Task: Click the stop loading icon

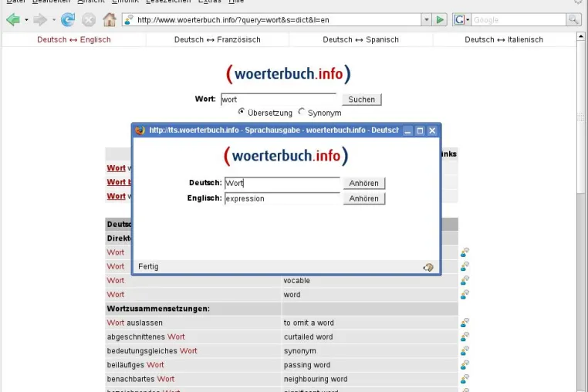Action: click(x=89, y=19)
